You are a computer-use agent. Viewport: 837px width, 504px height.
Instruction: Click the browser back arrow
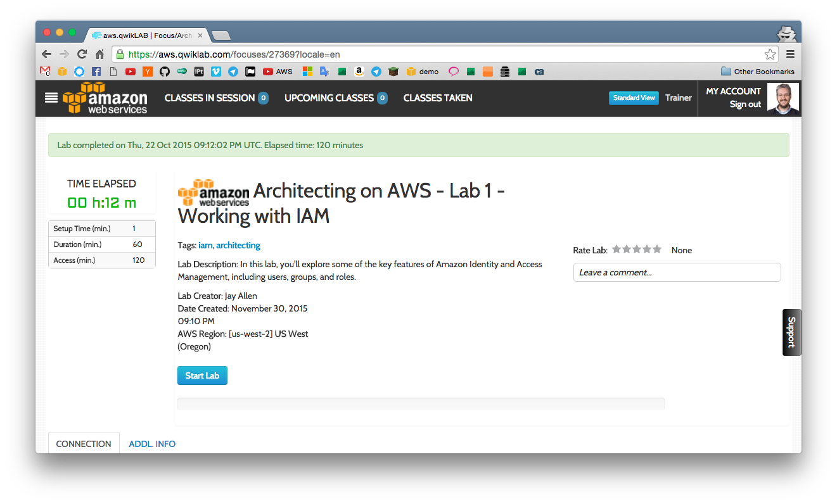coord(46,54)
